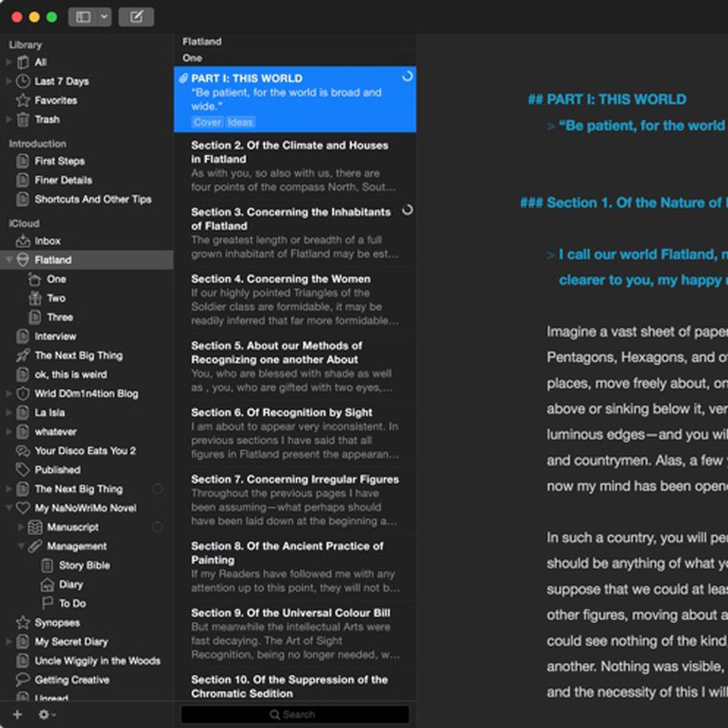Expand the All library disclosure triangle

8,62
